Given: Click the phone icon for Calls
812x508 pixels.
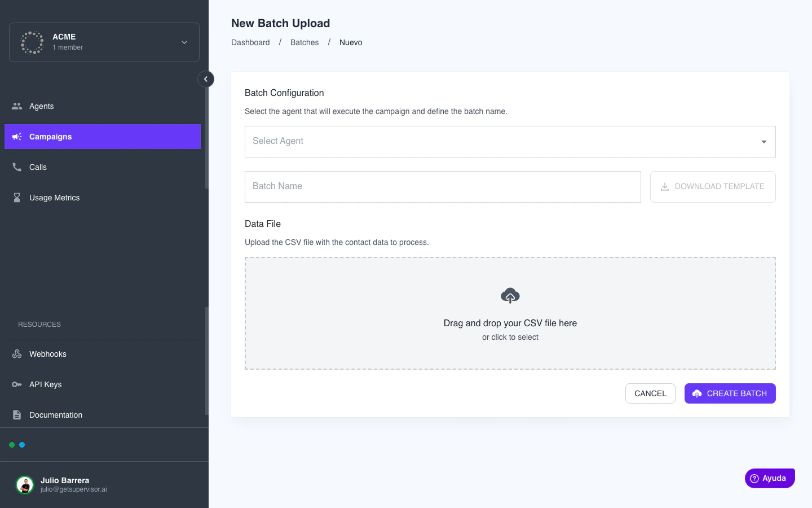Looking at the screenshot, I should (x=17, y=167).
